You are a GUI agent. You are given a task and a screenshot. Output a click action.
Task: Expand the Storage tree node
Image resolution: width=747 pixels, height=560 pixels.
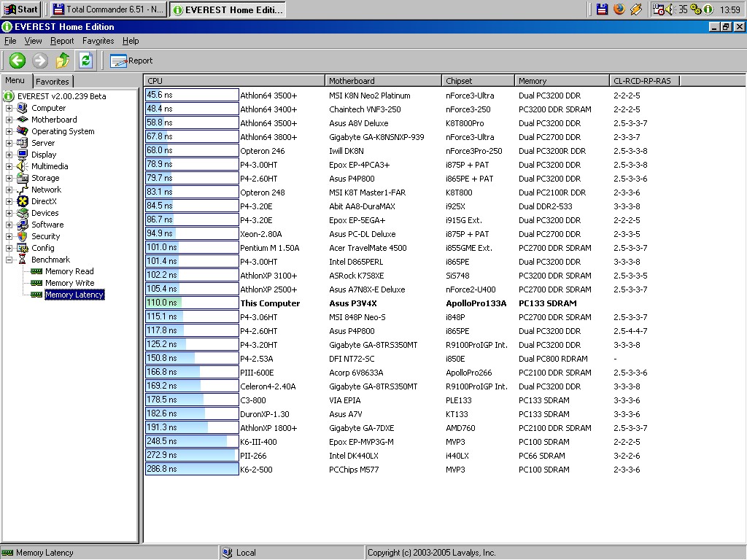(9, 178)
